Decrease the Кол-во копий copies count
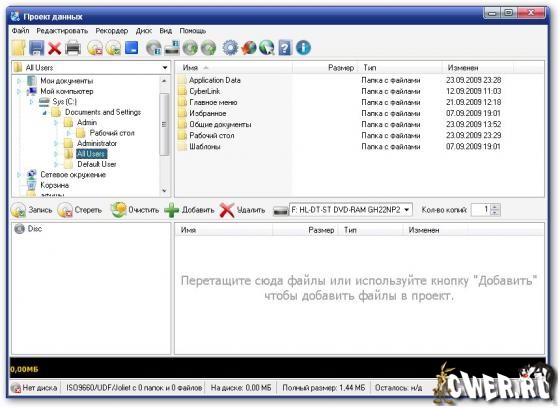560x408 pixels. coord(495,213)
